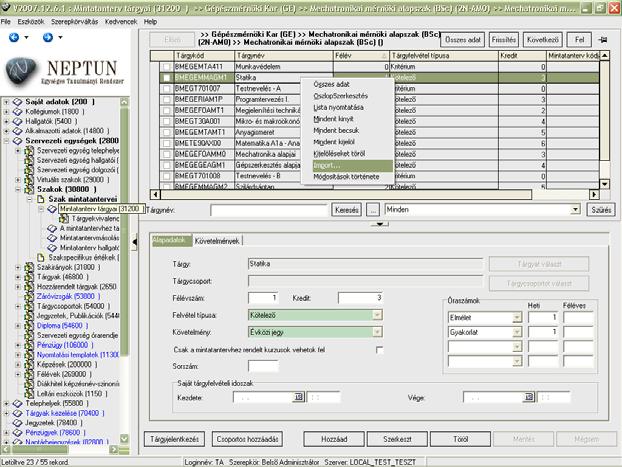Open dropdown arrow beside back button
The width and height of the screenshot is (622, 467).
click(x=26, y=37)
